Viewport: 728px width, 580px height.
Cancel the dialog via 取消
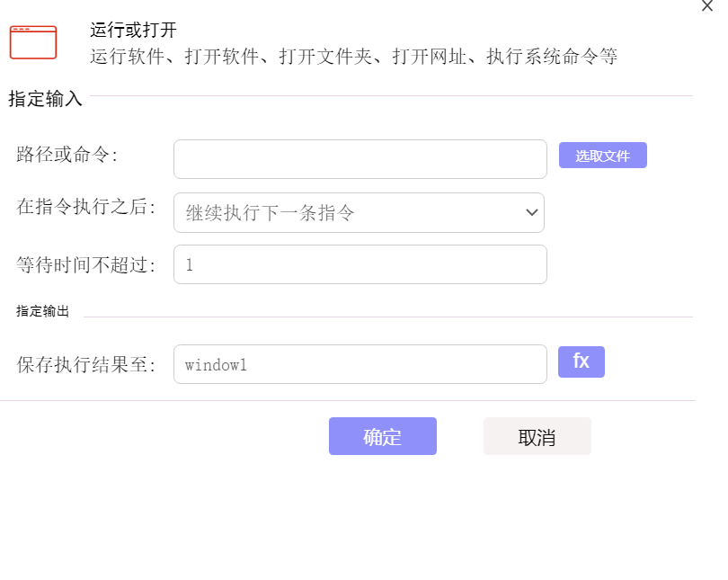click(x=537, y=436)
